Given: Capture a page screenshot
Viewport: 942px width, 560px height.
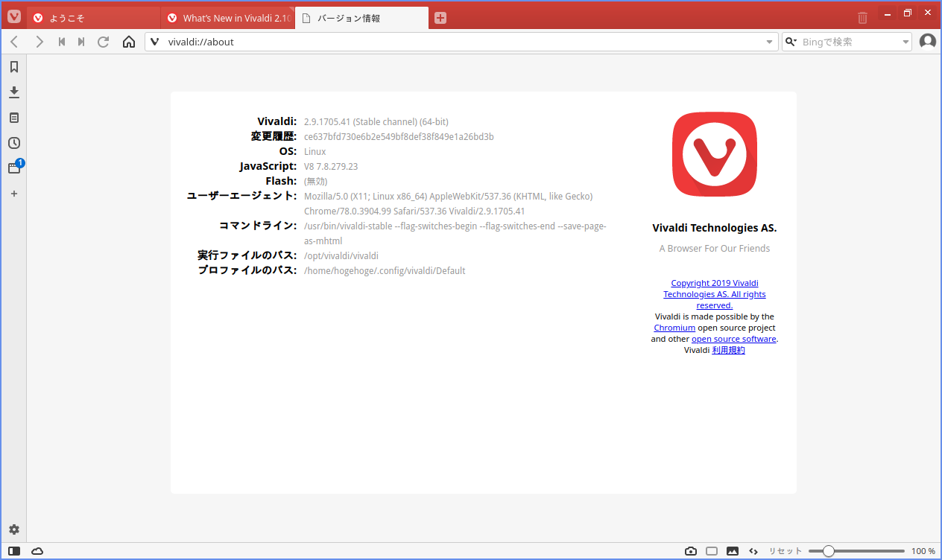Looking at the screenshot, I should (x=691, y=551).
